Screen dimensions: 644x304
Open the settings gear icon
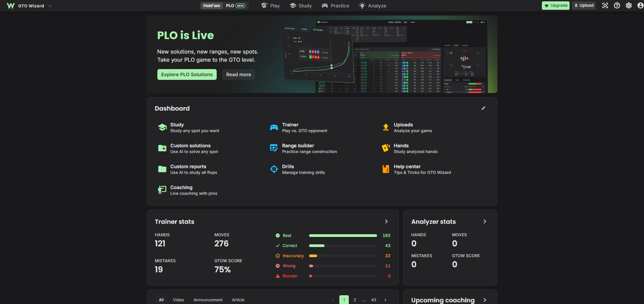pyautogui.click(x=629, y=5)
